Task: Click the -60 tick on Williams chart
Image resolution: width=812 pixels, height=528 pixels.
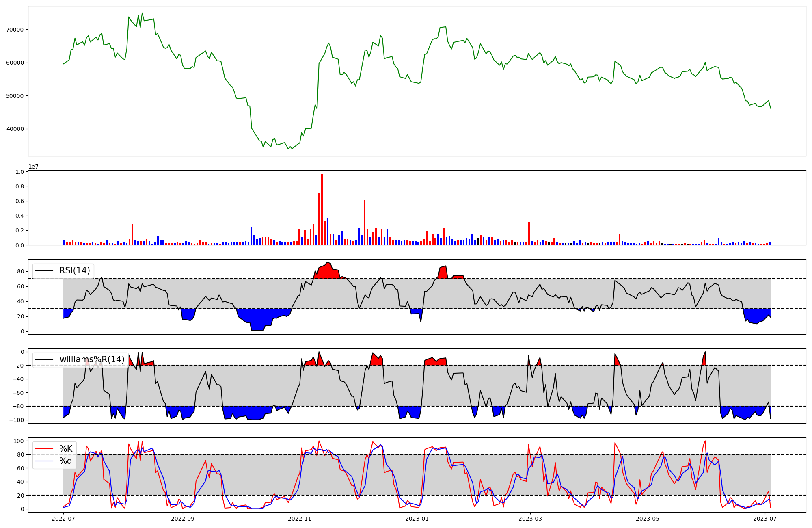Action: [18, 393]
